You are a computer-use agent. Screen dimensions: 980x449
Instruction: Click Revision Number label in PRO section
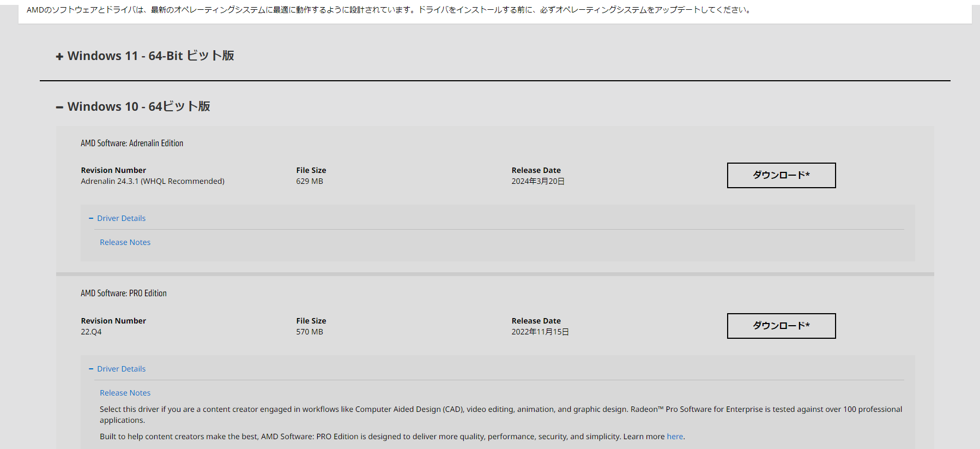coord(113,321)
